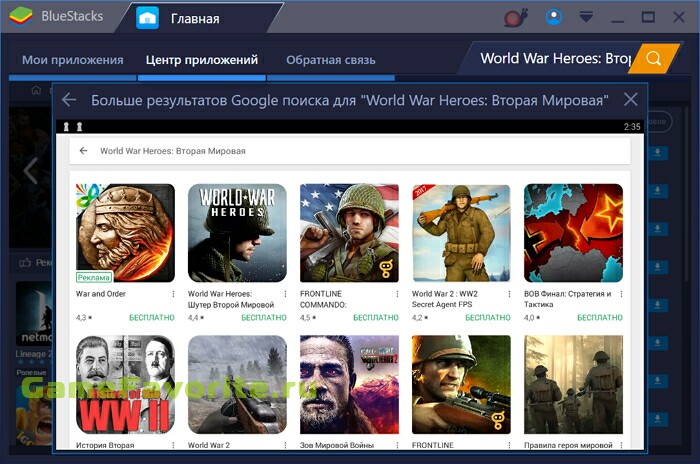700x464 pixels.
Task: Click БЕСПЛАТНО under ВОВ Финал
Action: (x=600, y=318)
